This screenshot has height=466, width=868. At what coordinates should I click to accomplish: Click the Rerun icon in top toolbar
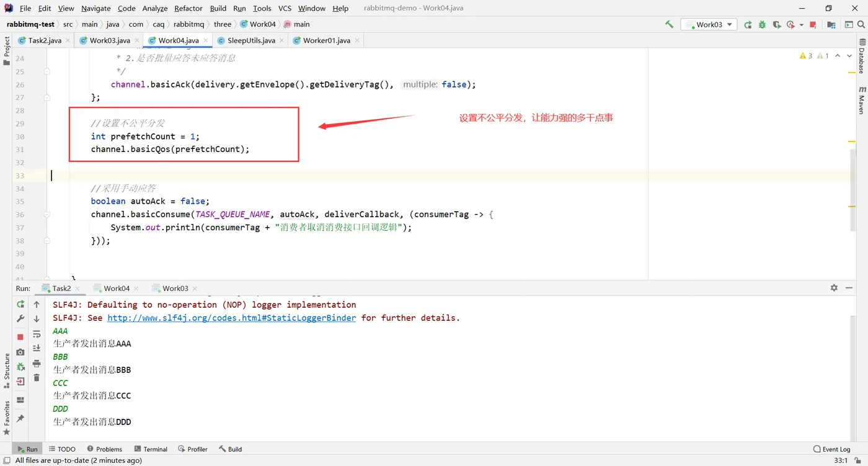pos(748,25)
